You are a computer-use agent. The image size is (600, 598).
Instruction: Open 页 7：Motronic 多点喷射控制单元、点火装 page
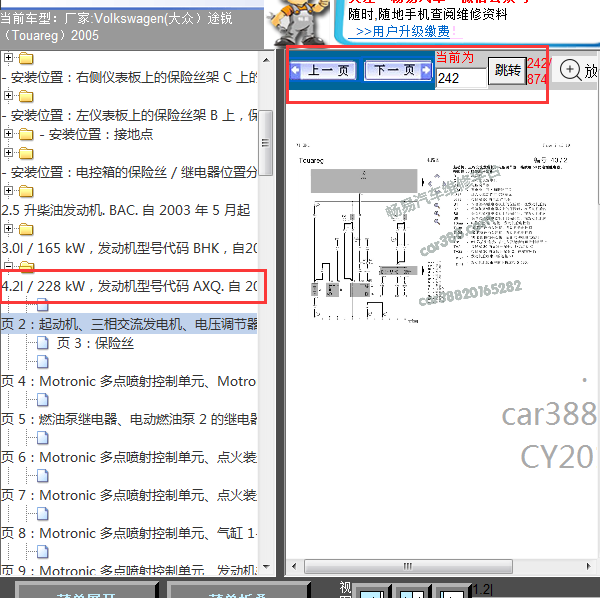click(x=129, y=495)
